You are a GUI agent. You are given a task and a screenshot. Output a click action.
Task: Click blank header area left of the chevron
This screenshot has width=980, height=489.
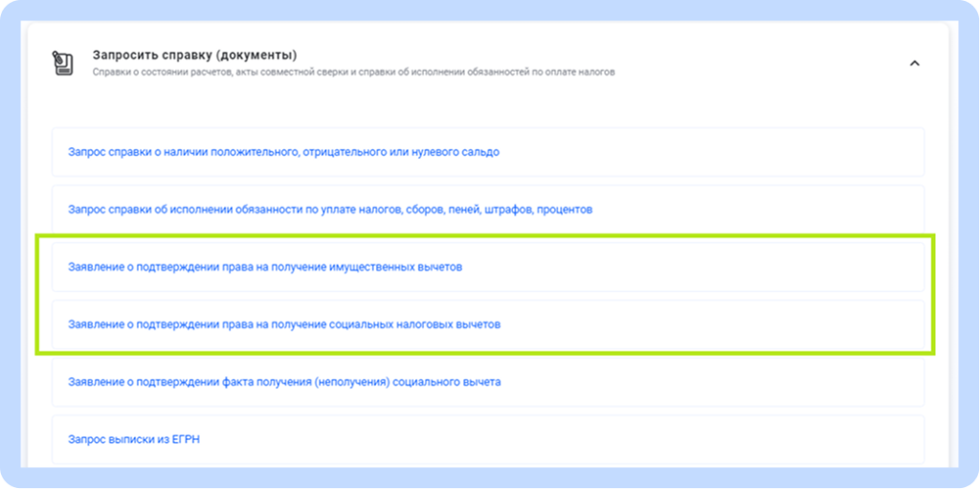pos(766,63)
